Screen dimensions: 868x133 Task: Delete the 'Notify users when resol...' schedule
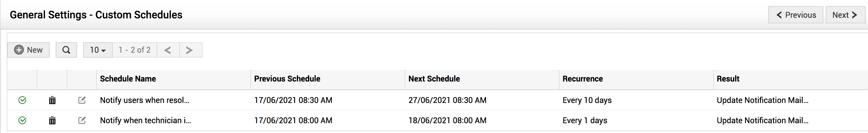[x=52, y=100]
